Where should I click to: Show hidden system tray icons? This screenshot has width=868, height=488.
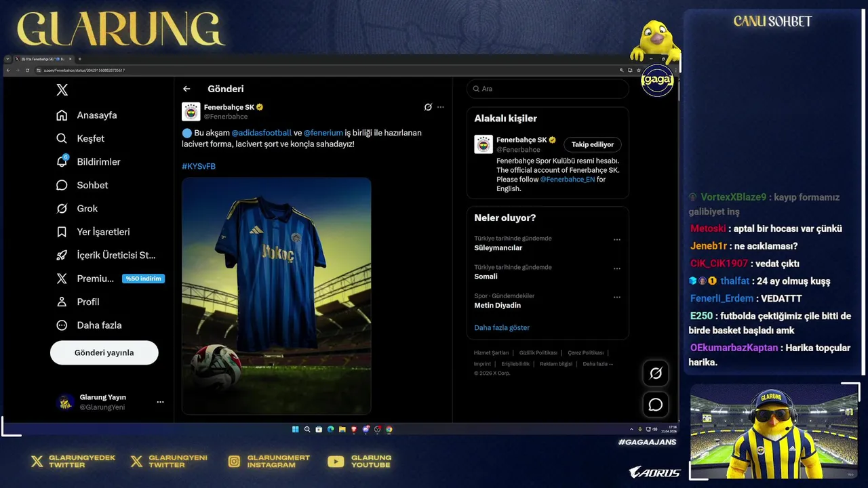tap(631, 429)
